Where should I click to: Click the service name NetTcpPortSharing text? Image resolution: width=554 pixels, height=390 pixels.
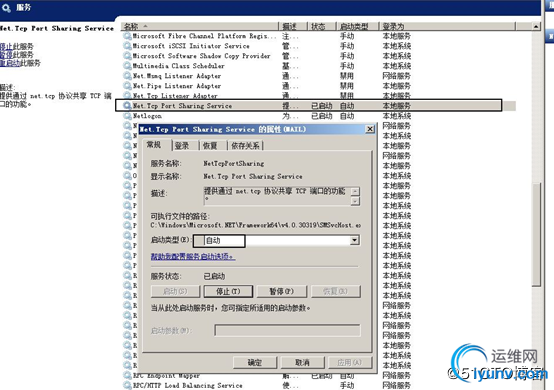pyautogui.click(x=234, y=164)
